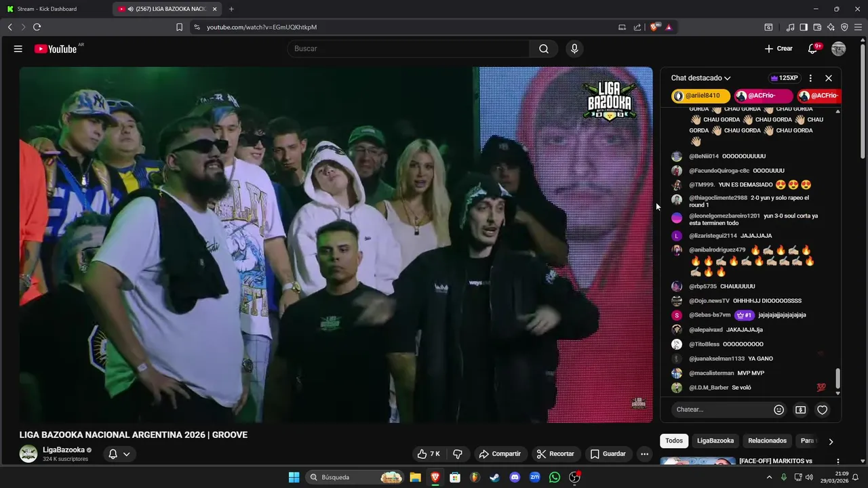The height and width of the screenshot is (488, 868).
Task: Open Windows Start menu
Action: click(294, 477)
